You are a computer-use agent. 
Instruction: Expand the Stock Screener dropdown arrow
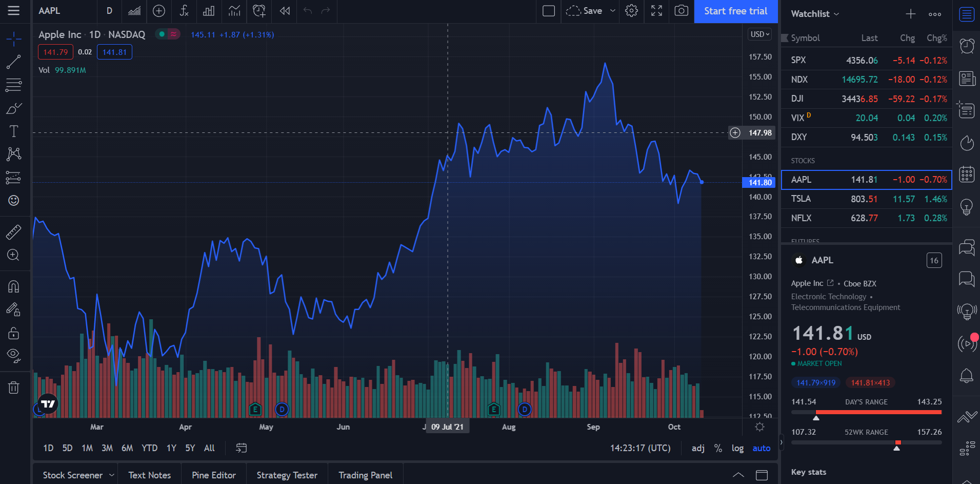coord(111,475)
